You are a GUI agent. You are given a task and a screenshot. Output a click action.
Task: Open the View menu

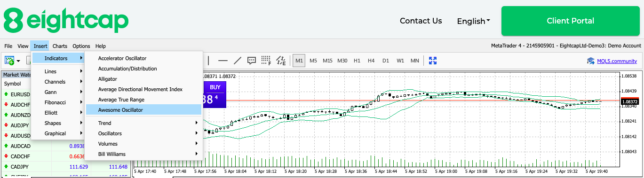coord(23,46)
